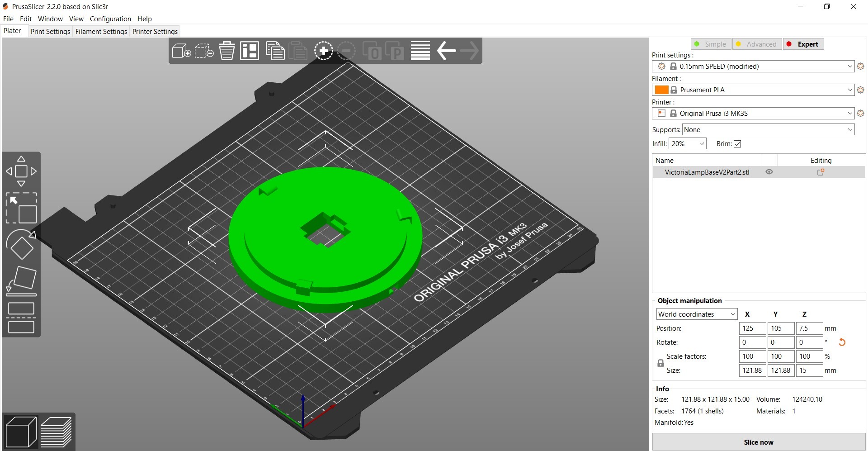
Task: Click the Split to parts icon
Action: coord(395,51)
